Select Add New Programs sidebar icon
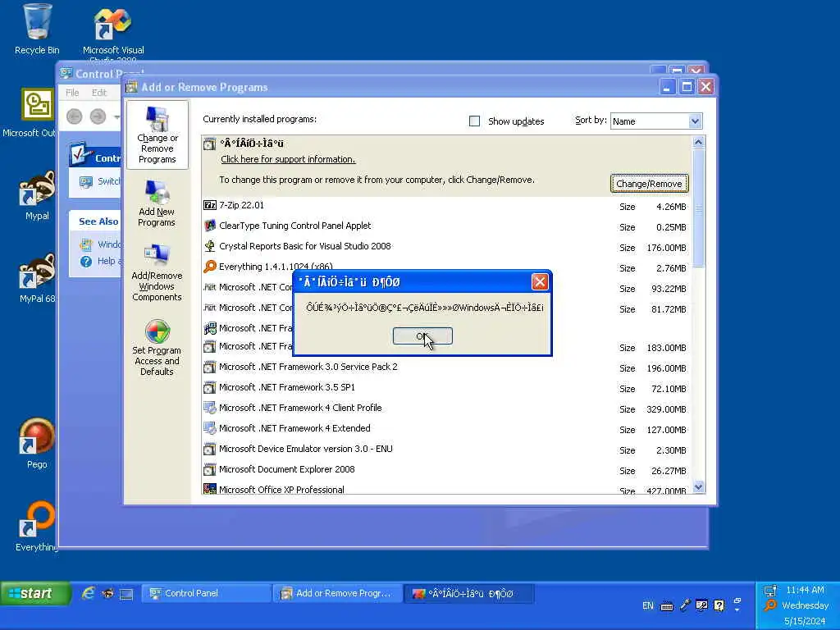This screenshot has width=840, height=630. pos(157,203)
